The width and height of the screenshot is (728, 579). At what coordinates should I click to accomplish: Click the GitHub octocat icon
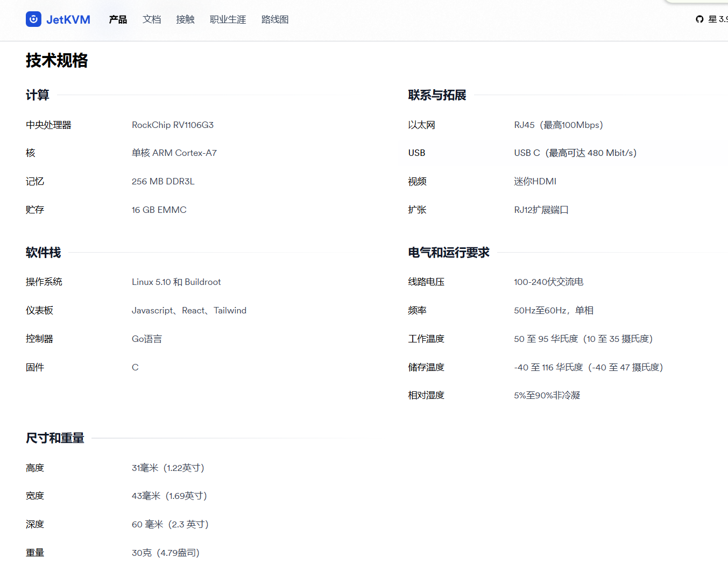click(699, 19)
